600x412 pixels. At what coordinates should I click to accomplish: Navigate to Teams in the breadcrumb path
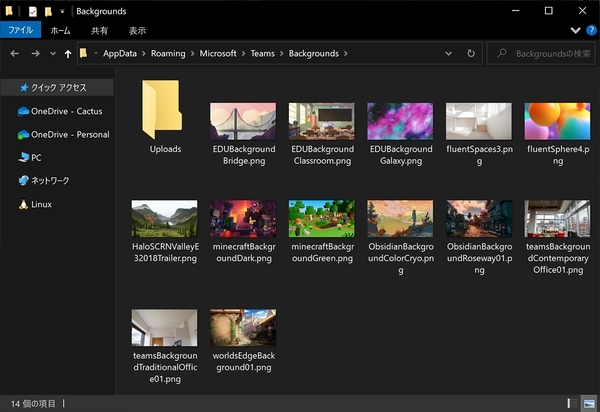click(x=263, y=53)
